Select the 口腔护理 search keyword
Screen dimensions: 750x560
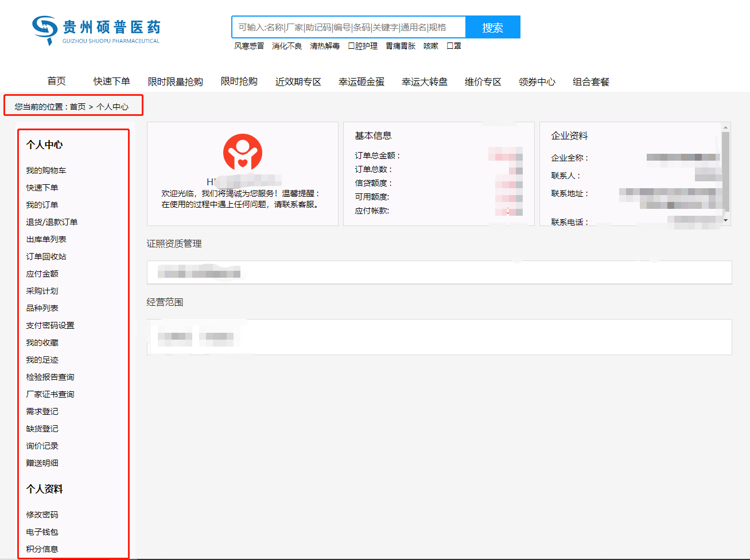click(x=363, y=46)
